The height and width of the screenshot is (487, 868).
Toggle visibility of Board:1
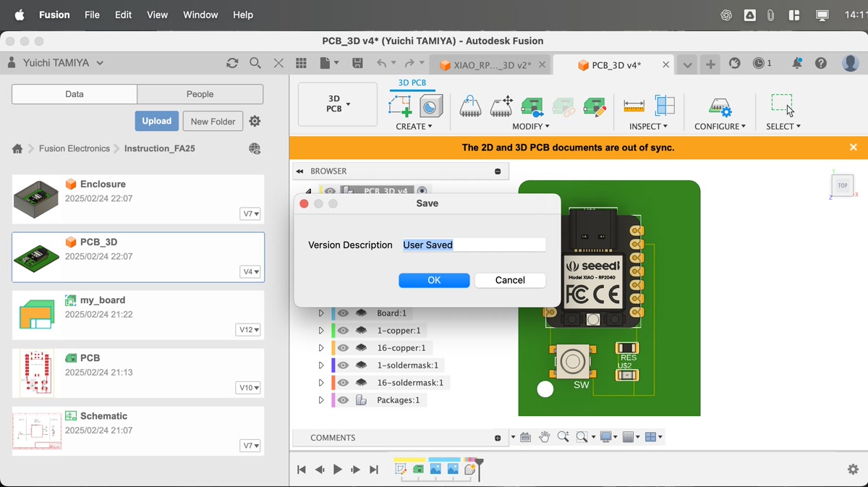click(343, 313)
